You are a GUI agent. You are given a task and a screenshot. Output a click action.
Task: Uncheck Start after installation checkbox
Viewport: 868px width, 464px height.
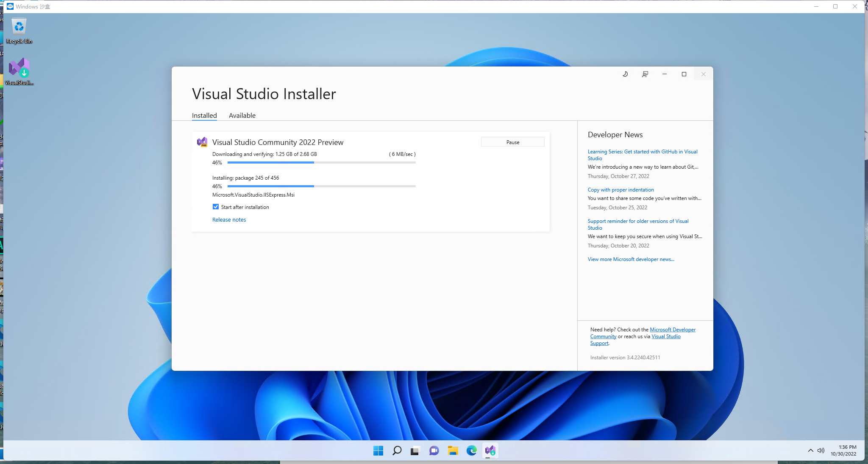pyautogui.click(x=216, y=207)
